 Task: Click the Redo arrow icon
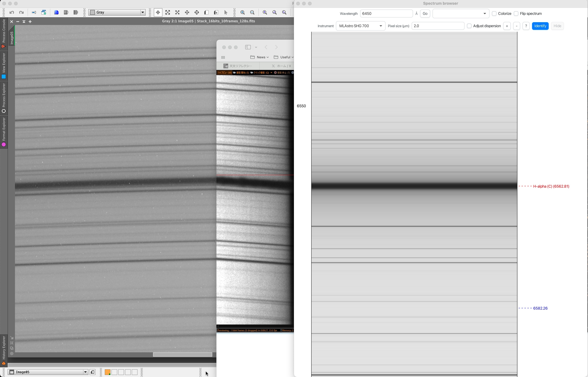pos(21,12)
